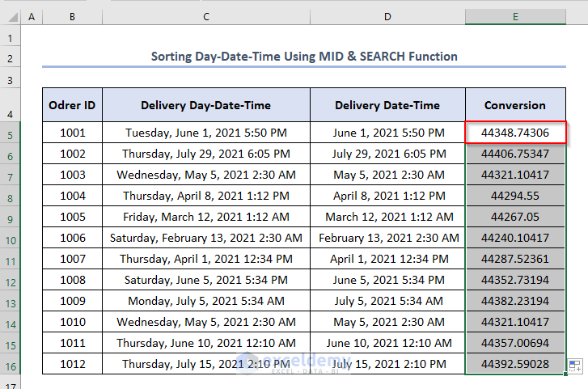
Task: Select column C header
Action: pyautogui.click(x=205, y=17)
